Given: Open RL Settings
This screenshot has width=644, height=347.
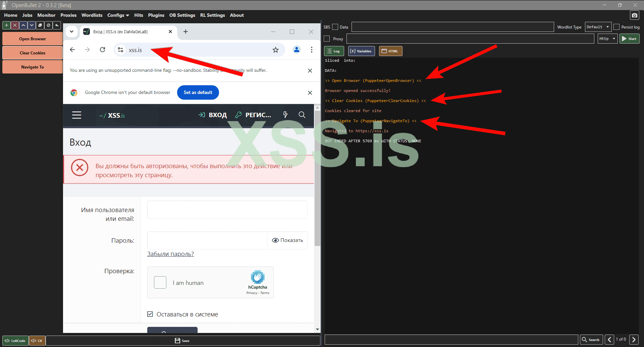Looking at the screenshot, I should (x=213, y=15).
